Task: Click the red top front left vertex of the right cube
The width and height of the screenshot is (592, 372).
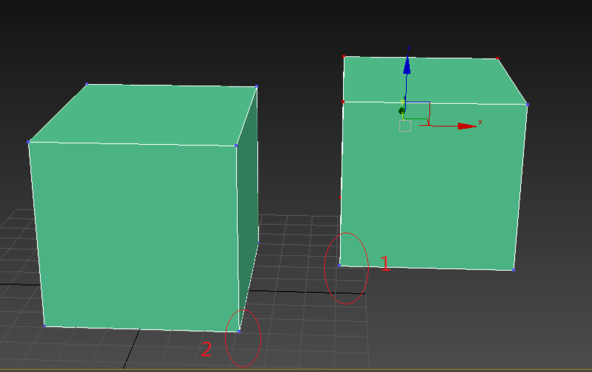Action: (x=343, y=102)
